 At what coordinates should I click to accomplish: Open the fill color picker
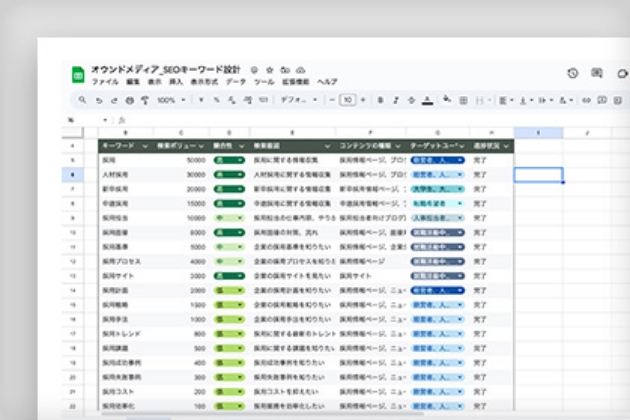click(x=446, y=100)
